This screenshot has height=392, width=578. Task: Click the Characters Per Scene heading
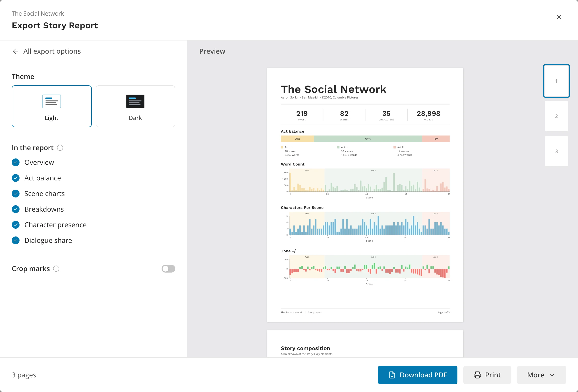302,208
